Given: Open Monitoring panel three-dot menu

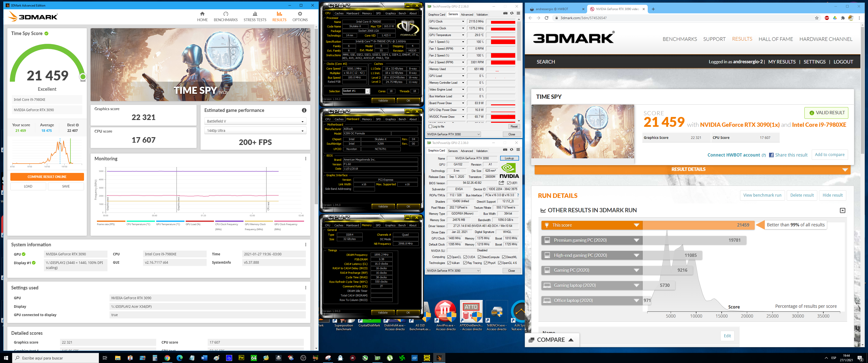Looking at the screenshot, I should pos(306,159).
